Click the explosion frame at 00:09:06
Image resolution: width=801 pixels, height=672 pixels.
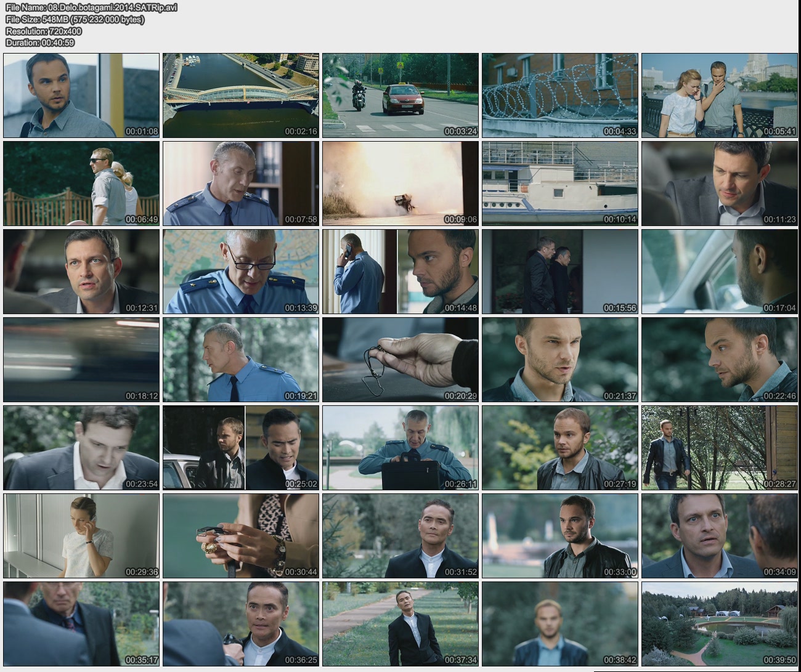pyautogui.click(x=400, y=184)
